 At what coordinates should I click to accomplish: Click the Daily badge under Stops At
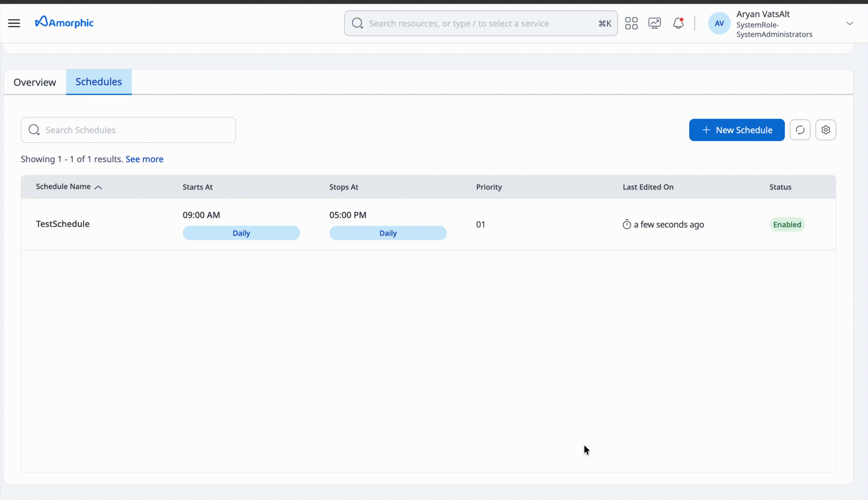[x=388, y=233]
